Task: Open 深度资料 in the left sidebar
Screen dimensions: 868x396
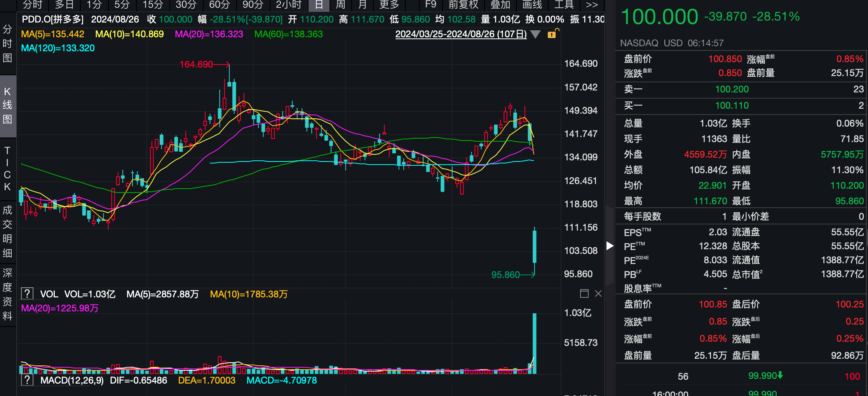Action: coord(7,294)
